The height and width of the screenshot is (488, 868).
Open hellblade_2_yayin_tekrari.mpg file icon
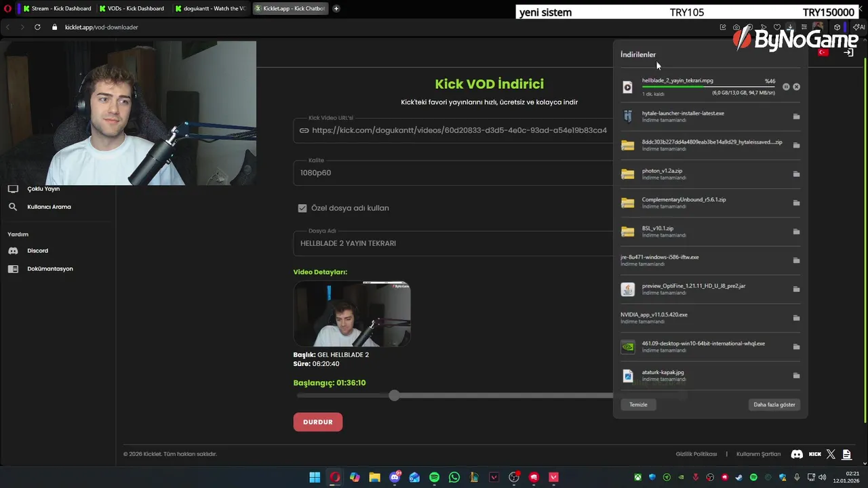click(627, 87)
